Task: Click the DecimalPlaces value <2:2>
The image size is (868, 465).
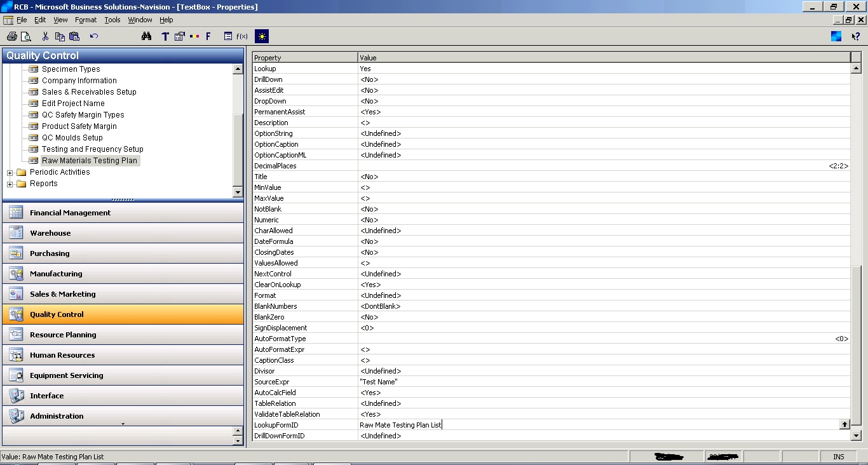Action: click(838, 166)
